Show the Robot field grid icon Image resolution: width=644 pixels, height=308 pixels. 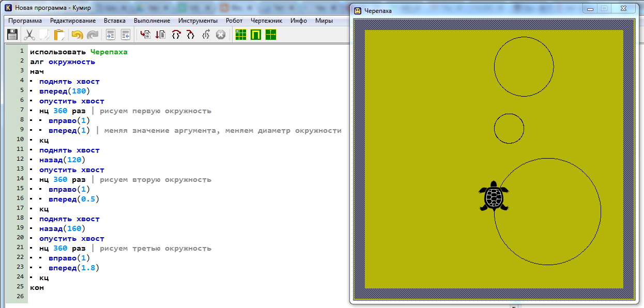[x=241, y=35]
